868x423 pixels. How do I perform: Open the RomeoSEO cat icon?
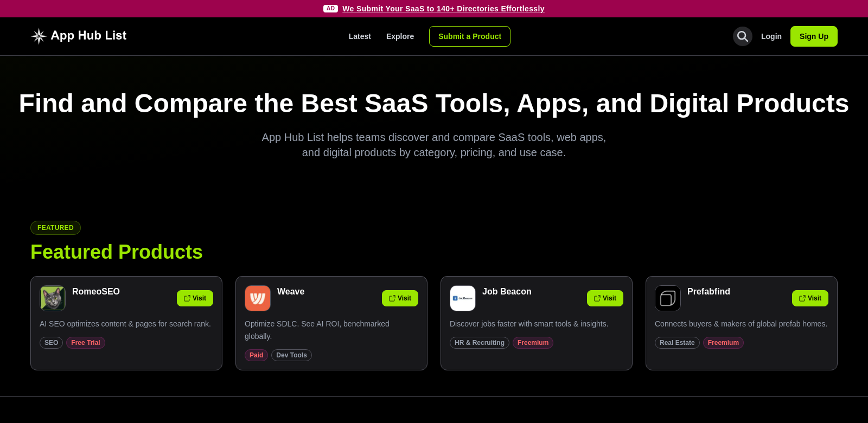click(53, 298)
